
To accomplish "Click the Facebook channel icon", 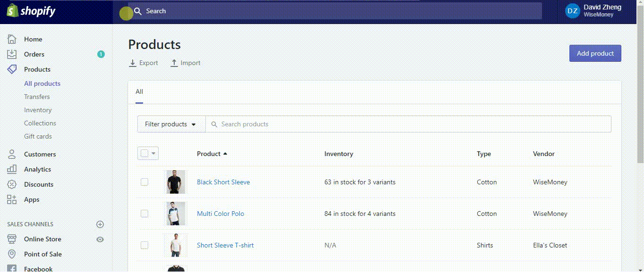I will click(12, 269).
